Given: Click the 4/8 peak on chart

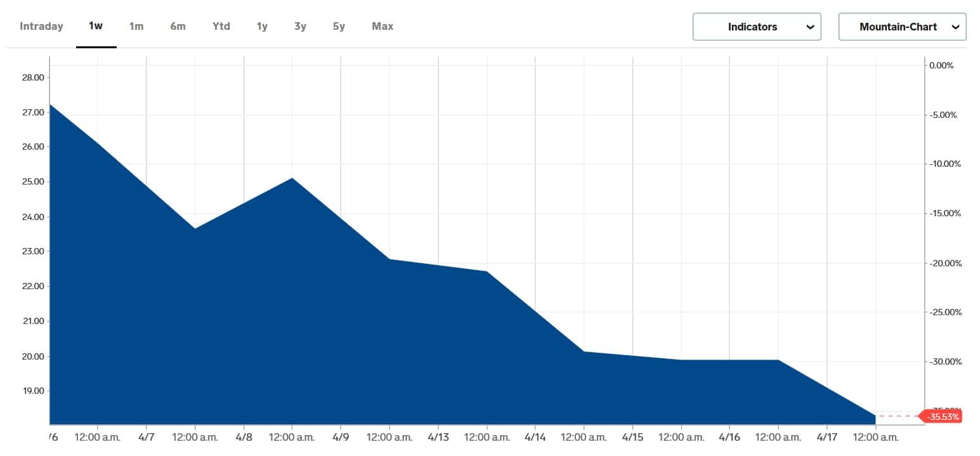Looking at the screenshot, I should 292,178.
